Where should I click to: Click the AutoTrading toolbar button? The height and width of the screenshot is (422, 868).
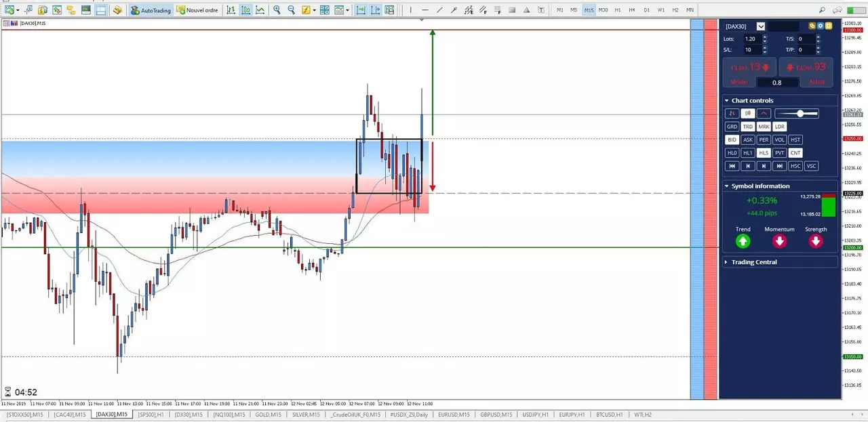click(151, 10)
